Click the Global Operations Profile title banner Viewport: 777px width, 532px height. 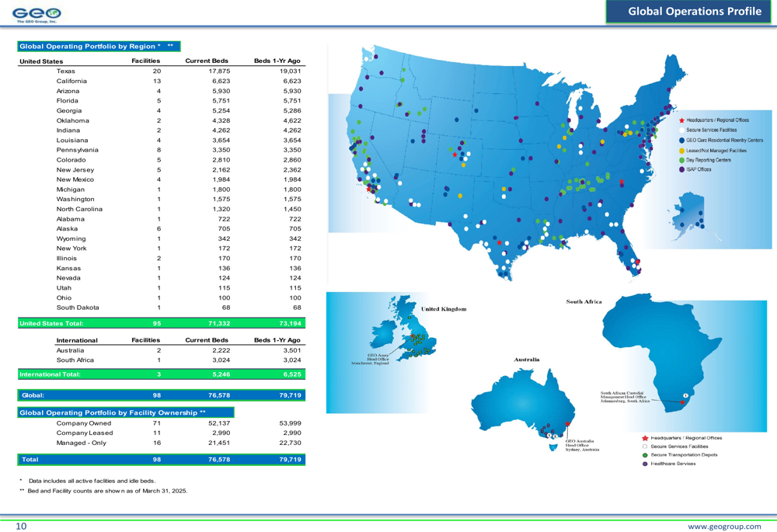pos(688,12)
